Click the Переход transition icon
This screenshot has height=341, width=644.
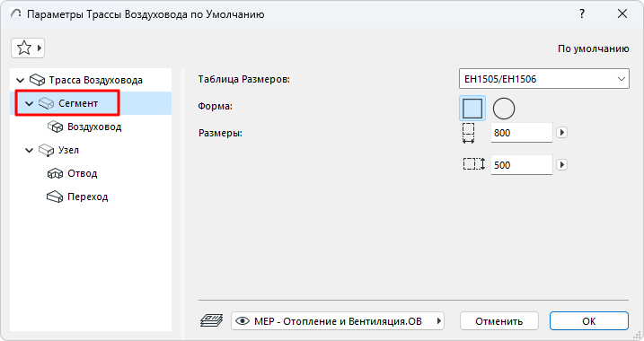point(55,197)
